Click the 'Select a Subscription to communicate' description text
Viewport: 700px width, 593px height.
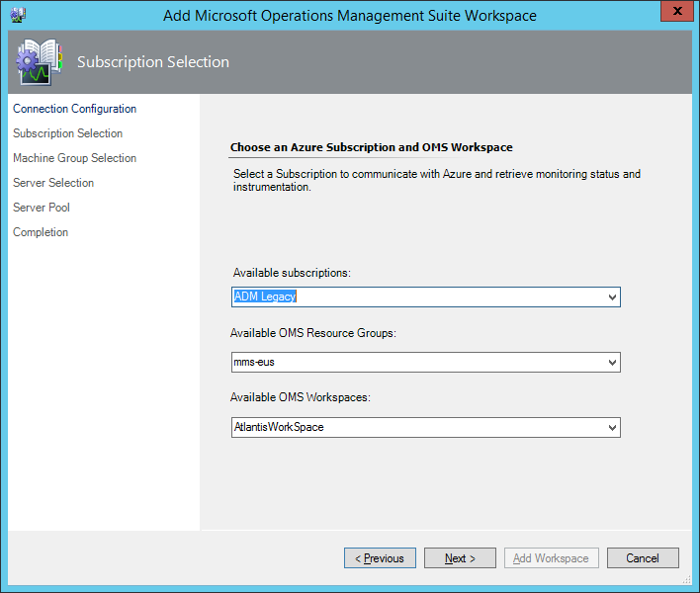(x=437, y=180)
